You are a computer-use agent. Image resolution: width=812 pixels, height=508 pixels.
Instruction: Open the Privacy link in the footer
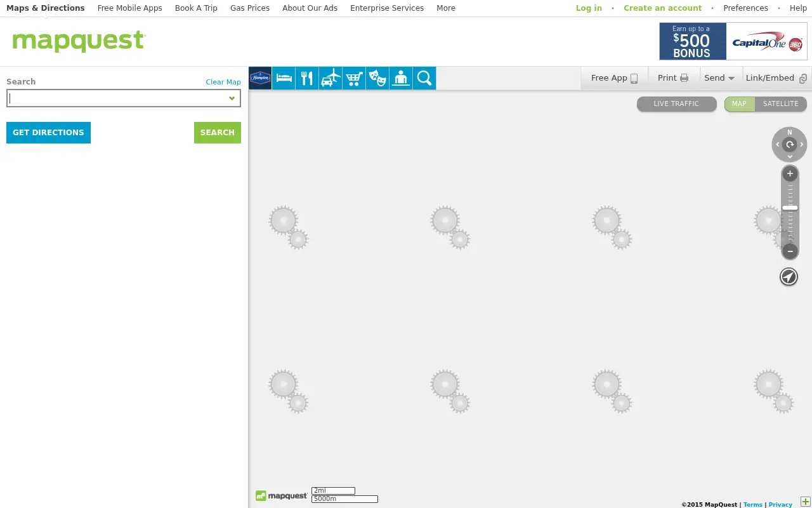(780, 505)
